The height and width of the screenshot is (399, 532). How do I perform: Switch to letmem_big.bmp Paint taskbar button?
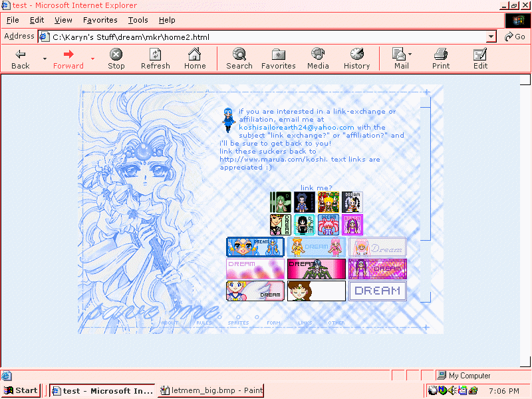point(211,390)
